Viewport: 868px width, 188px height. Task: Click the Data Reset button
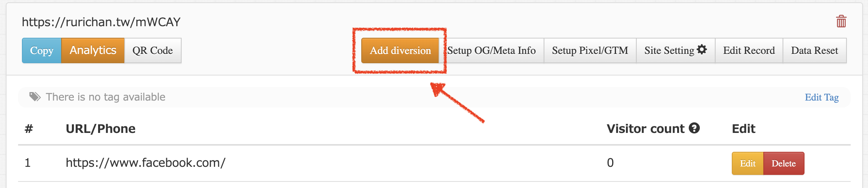(x=815, y=50)
